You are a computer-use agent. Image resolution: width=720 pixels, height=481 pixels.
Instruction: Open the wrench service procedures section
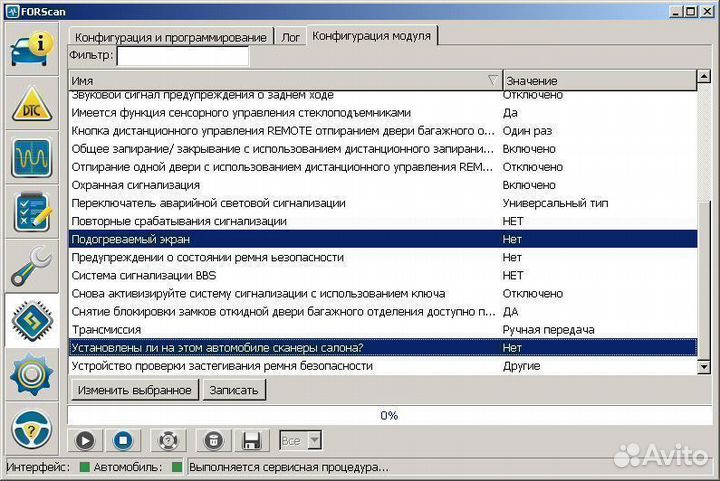point(32,266)
